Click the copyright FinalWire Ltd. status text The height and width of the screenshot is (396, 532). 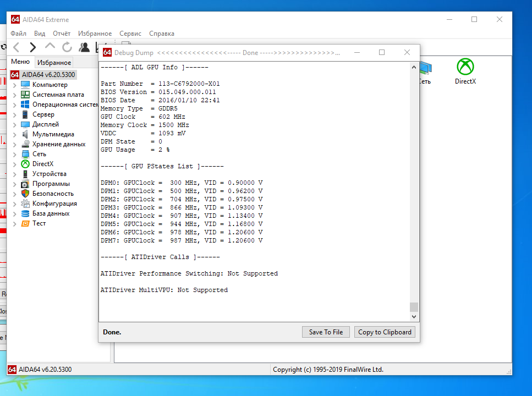pos(328,370)
